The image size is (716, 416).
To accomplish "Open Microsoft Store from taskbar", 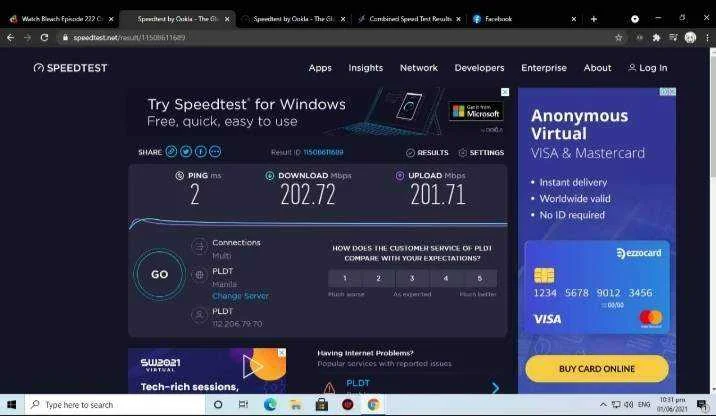I will point(321,405).
